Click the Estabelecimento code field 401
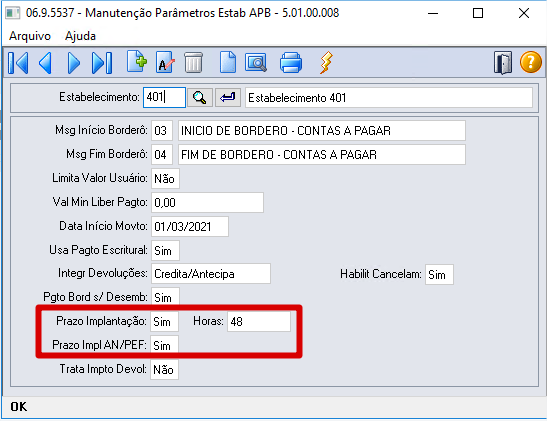Image resolution: width=547 pixels, height=421 pixels. 164,97
